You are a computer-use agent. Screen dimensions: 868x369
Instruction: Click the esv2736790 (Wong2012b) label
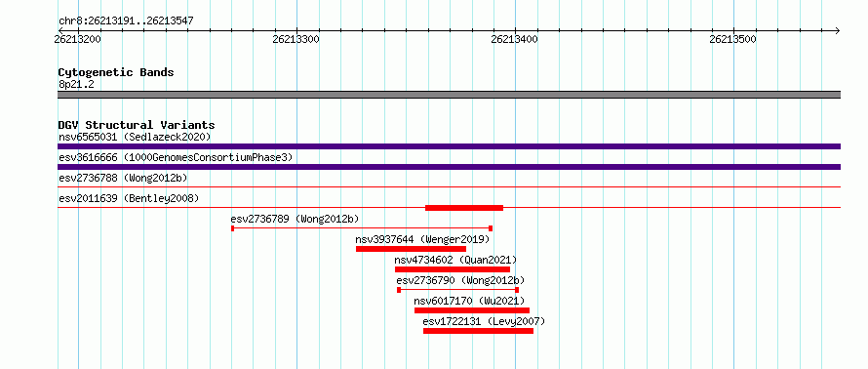[460, 280]
